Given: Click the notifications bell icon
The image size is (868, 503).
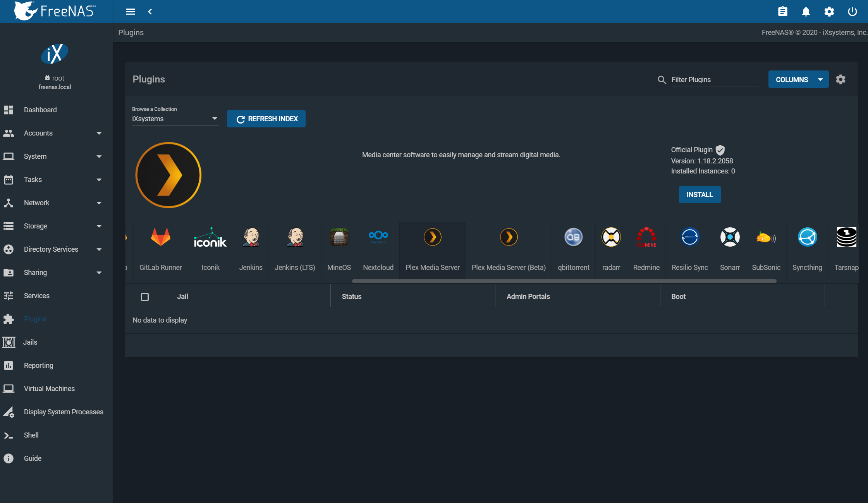Looking at the screenshot, I should click(806, 11).
